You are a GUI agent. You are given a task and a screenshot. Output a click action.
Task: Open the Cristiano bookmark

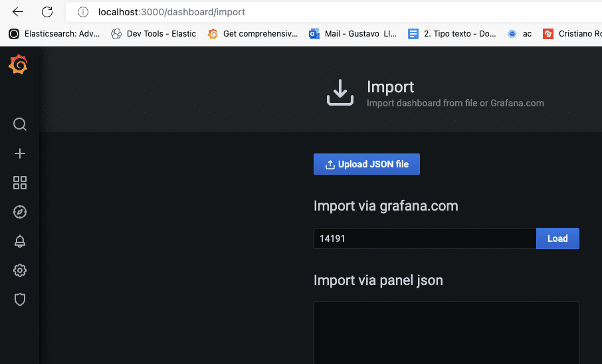click(x=572, y=34)
